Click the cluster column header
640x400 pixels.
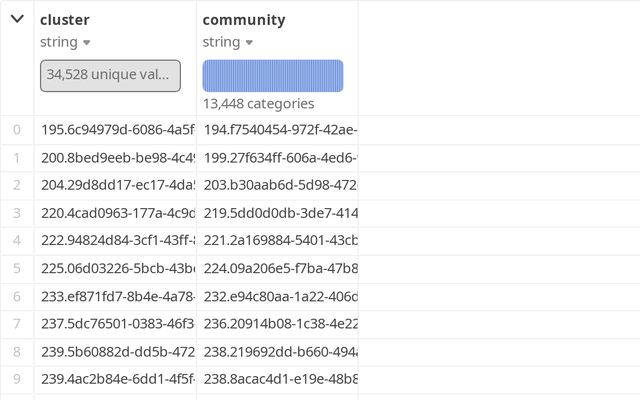tap(65, 19)
